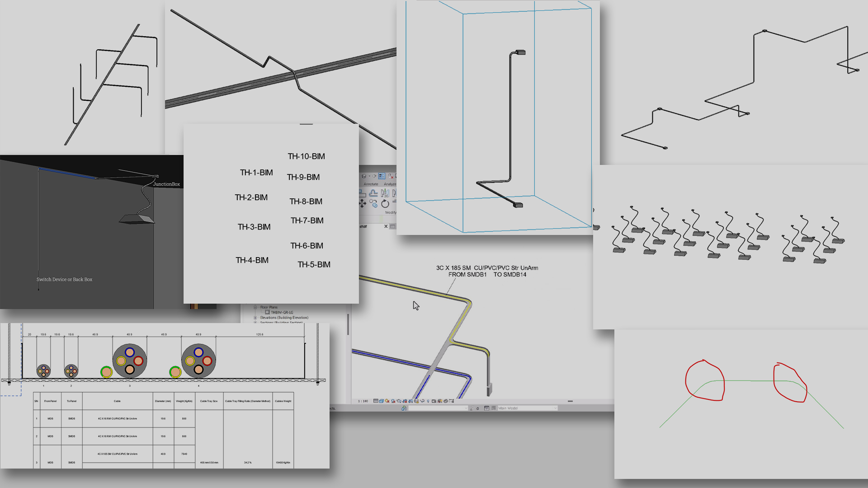Select the Rotate tool
This screenshot has width=868, height=488.
click(385, 203)
